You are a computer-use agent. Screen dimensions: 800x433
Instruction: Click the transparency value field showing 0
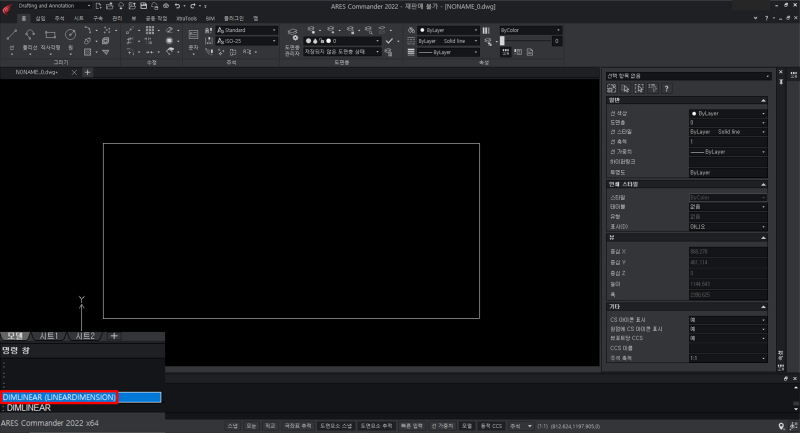tap(557, 41)
